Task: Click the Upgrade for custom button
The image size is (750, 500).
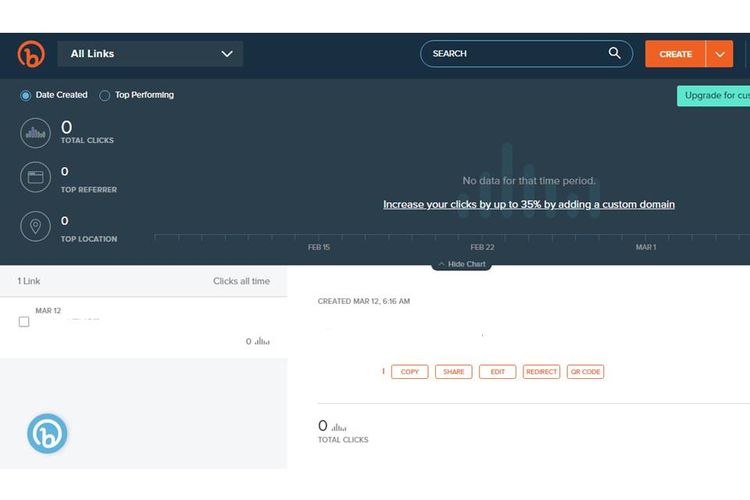Action: 714,96
